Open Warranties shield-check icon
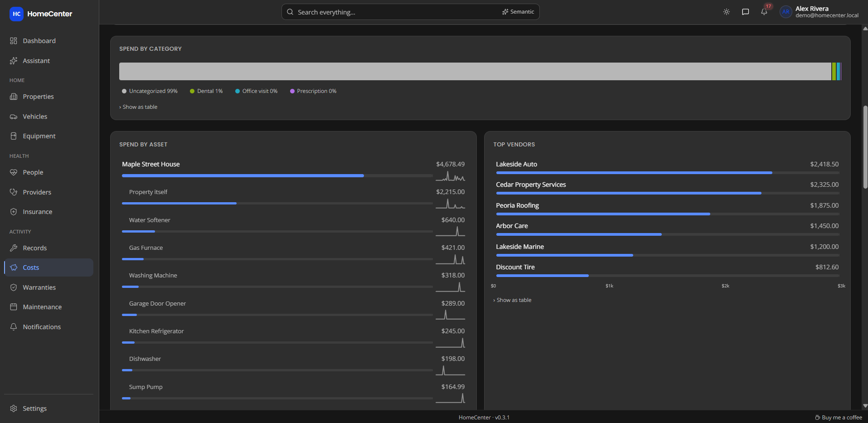This screenshot has height=423, width=868. (x=14, y=287)
